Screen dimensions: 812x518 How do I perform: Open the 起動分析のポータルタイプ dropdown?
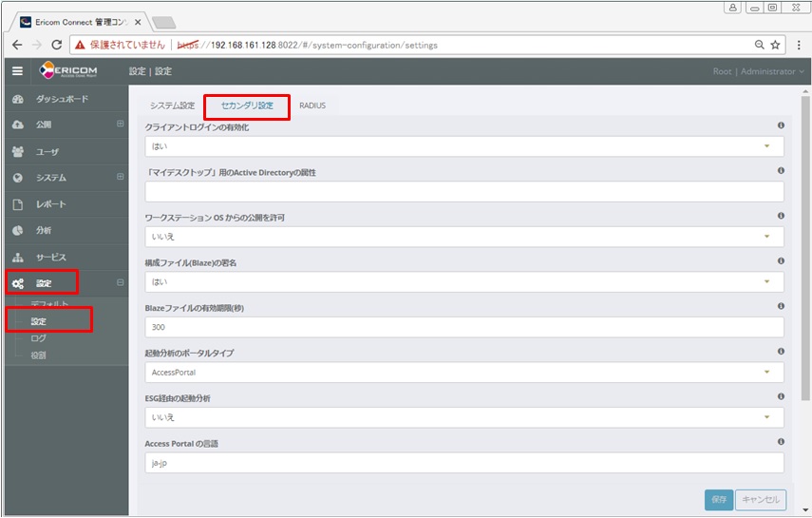464,373
